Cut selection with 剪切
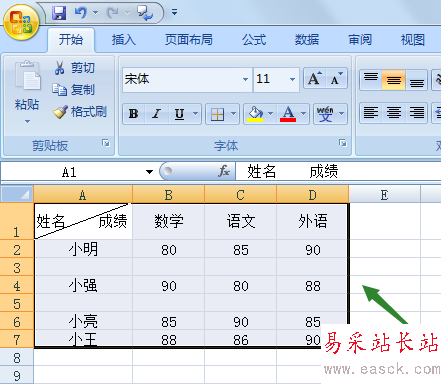 [x=75, y=68]
